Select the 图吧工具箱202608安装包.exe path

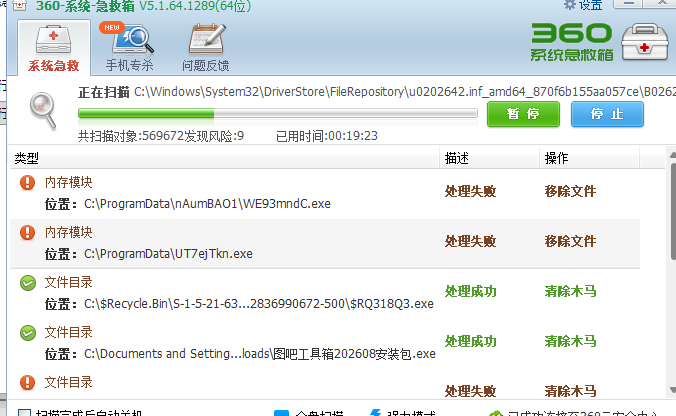[x=260, y=353]
